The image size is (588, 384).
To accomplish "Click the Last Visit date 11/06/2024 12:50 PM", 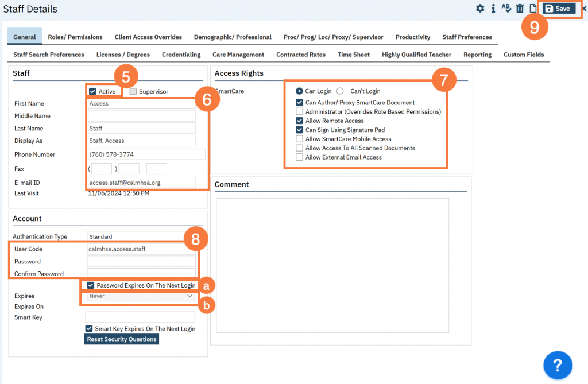I will coord(118,193).
